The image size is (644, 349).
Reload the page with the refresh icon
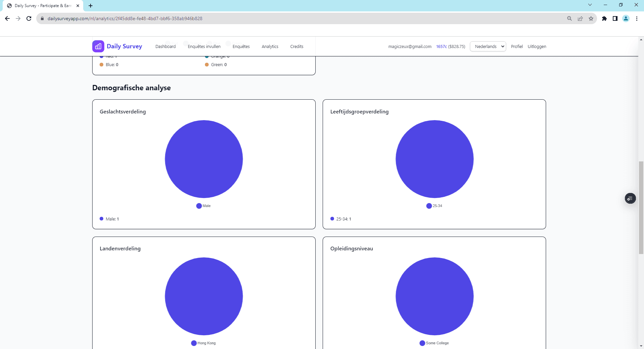tap(29, 18)
